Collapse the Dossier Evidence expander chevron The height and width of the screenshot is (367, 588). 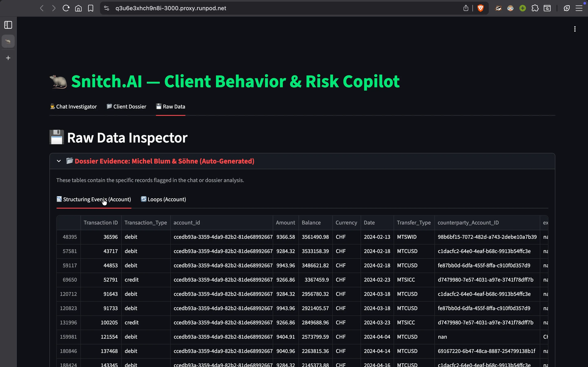[59, 161]
